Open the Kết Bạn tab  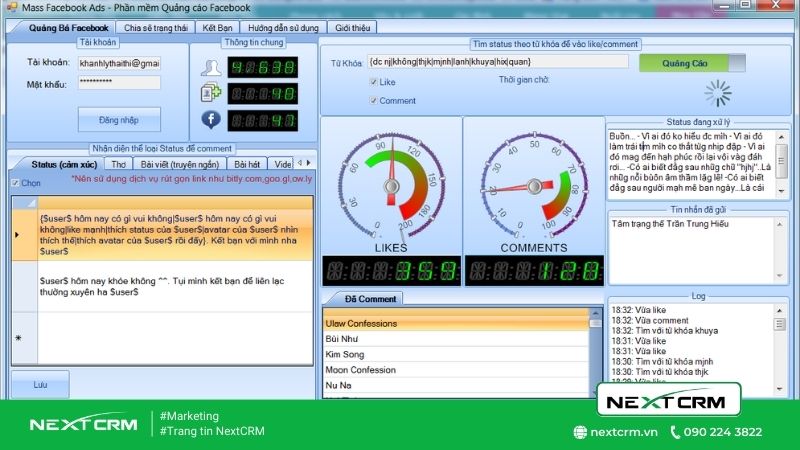tap(216, 27)
